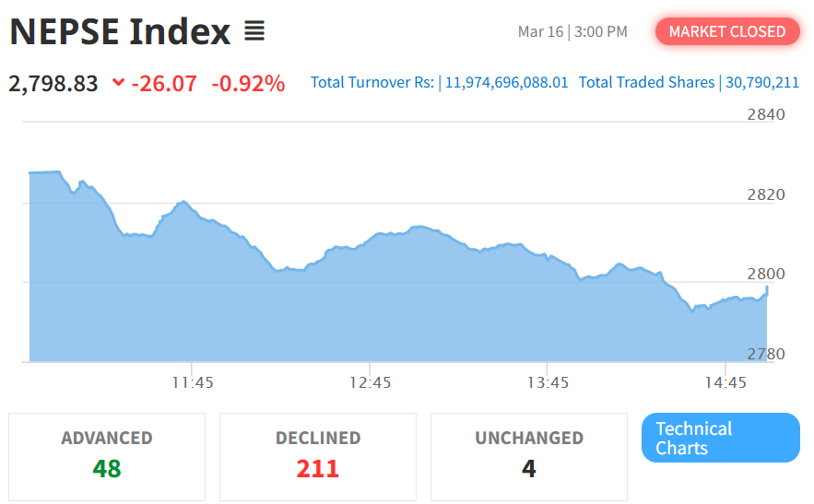Open the UNCHANGED stocks card
The height and width of the screenshot is (504, 814).
point(529,456)
